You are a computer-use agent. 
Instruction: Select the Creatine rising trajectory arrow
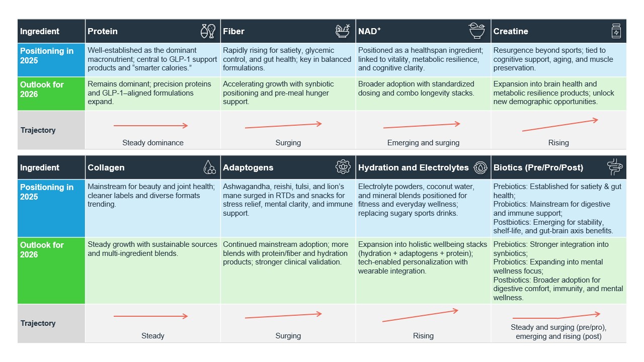[x=560, y=125]
